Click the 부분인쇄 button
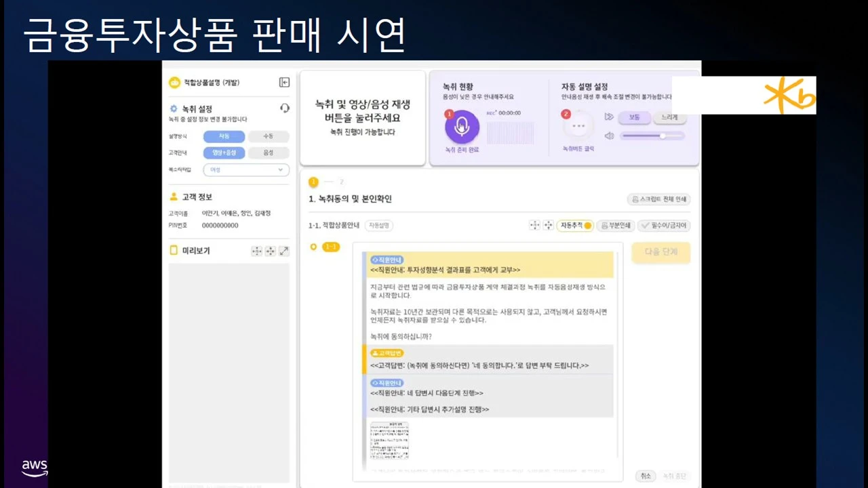The height and width of the screenshot is (488, 868). pyautogui.click(x=615, y=226)
